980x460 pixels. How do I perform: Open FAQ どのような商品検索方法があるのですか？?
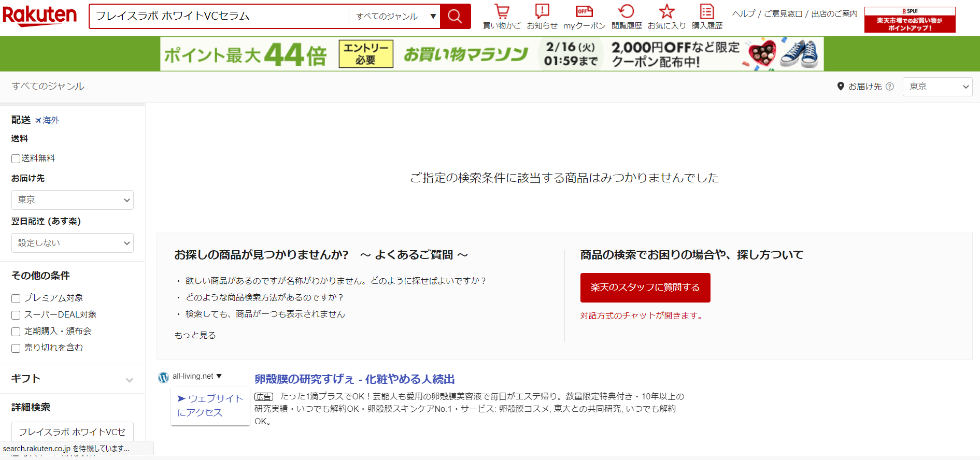point(265,297)
